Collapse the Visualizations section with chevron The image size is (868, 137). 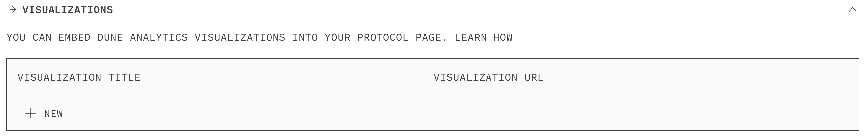[852, 9]
